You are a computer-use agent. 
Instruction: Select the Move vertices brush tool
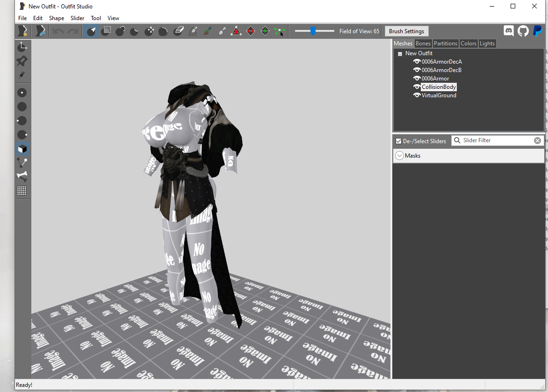point(149,31)
